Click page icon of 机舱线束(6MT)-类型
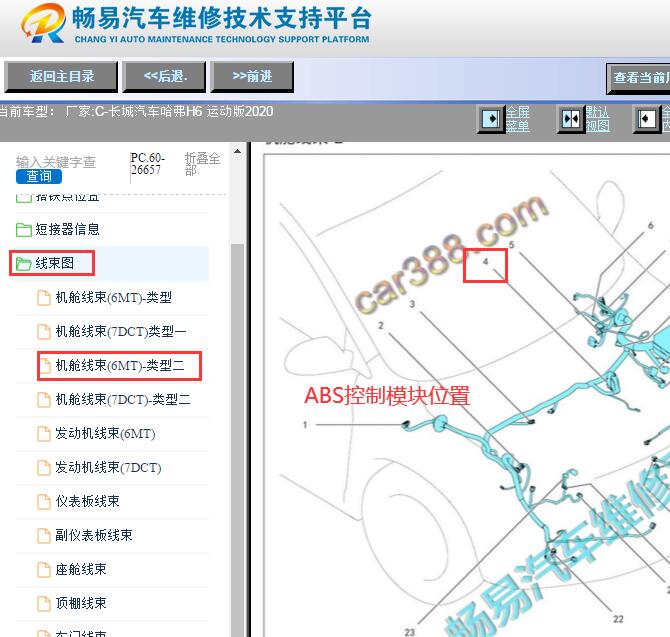Image resolution: width=670 pixels, height=637 pixels. tap(44, 298)
